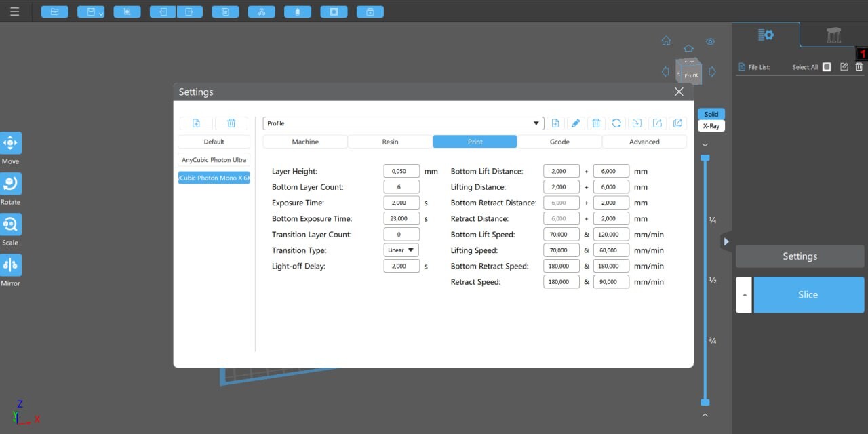Image resolution: width=868 pixels, height=434 pixels.
Task: Open Transition Type Linear dropdown
Action: coord(401,250)
